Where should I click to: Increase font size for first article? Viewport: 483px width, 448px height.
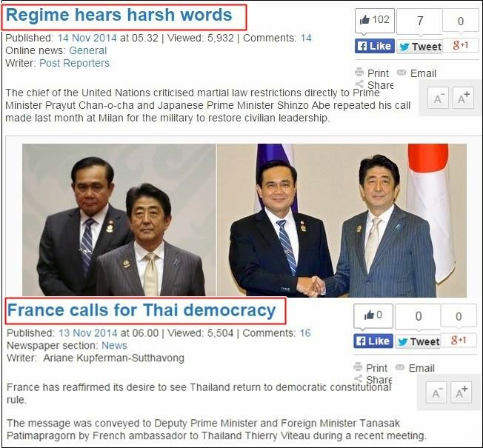tap(464, 98)
